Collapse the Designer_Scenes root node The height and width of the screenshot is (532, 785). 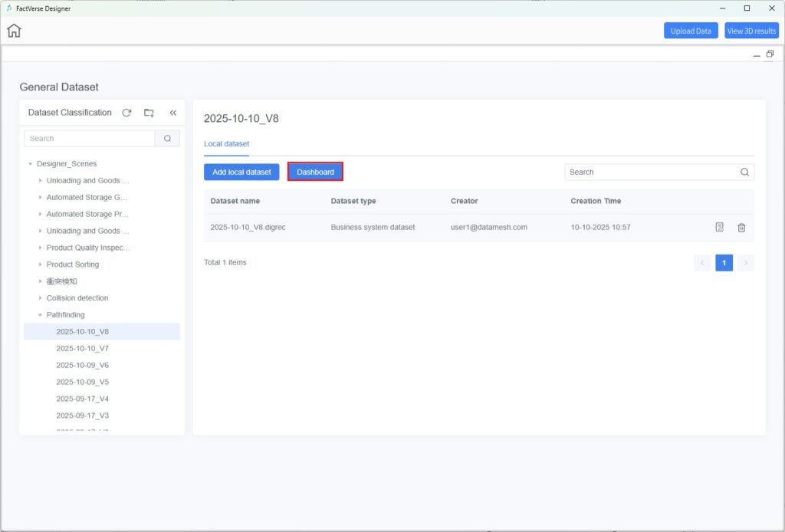tap(31, 164)
